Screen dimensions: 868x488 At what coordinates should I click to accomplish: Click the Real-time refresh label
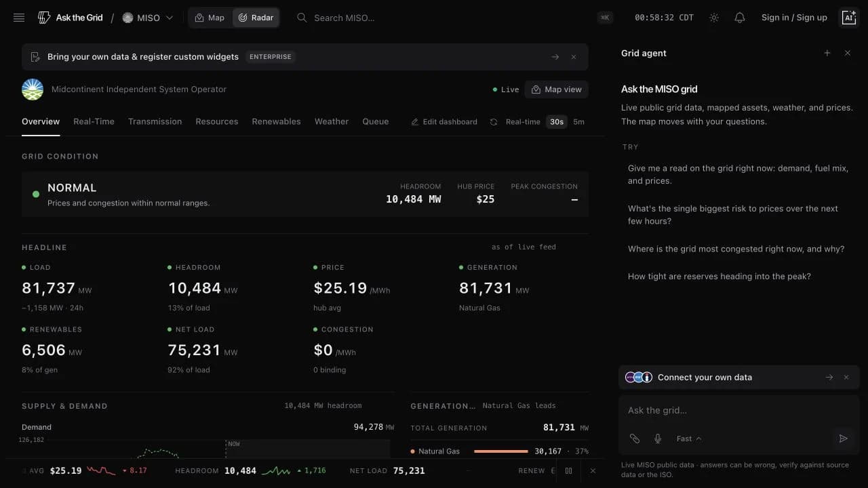coord(523,122)
